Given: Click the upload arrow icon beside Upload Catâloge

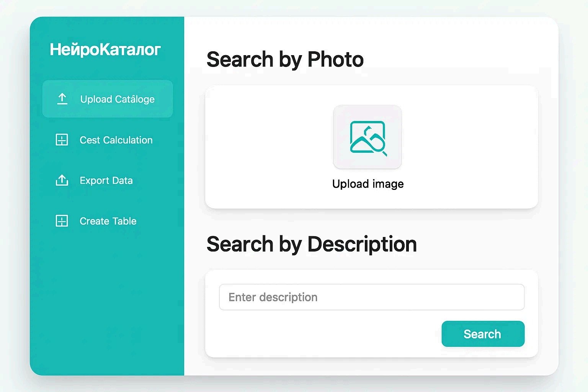Looking at the screenshot, I should (62, 99).
